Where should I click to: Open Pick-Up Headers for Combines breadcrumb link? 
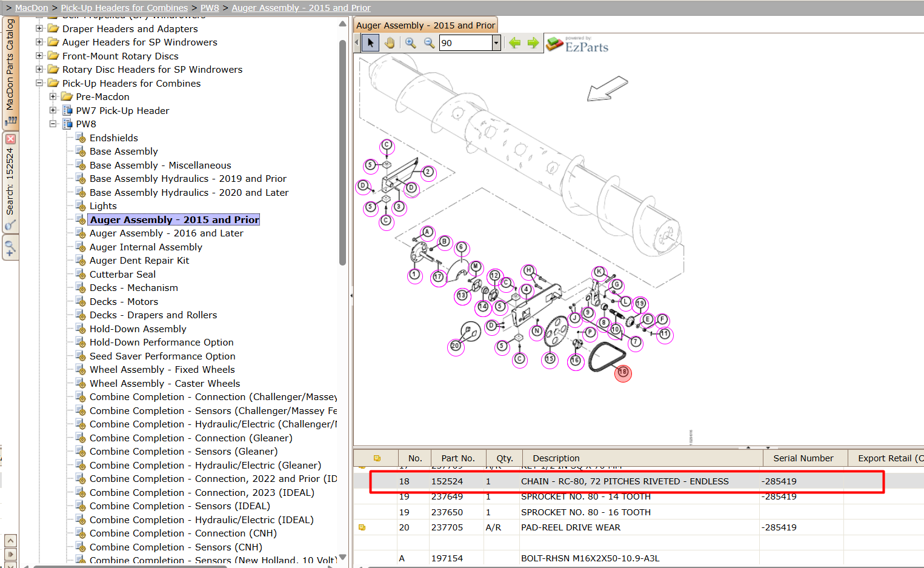point(124,8)
